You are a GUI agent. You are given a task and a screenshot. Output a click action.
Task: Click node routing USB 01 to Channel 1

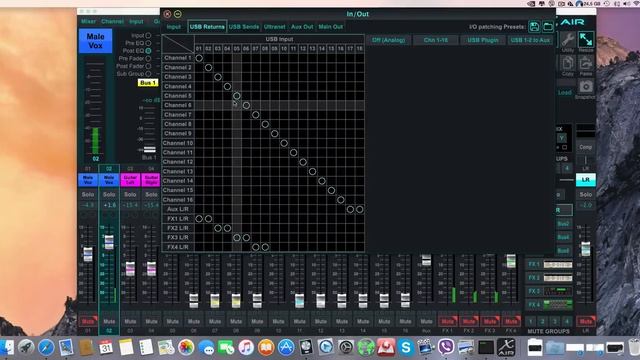pos(199,58)
